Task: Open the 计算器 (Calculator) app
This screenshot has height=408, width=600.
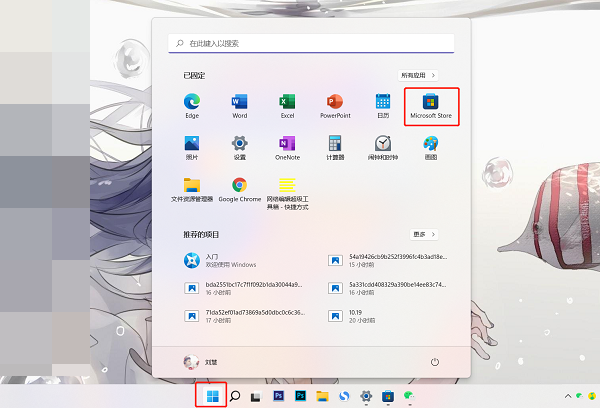Action: point(335,147)
